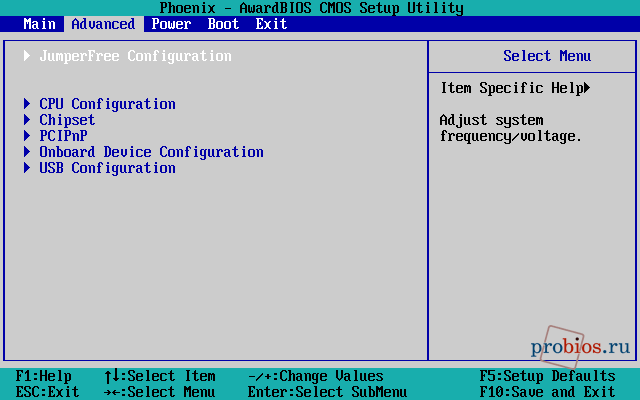
Task: Click the F1:Help hint
Action: (x=43, y=376)
